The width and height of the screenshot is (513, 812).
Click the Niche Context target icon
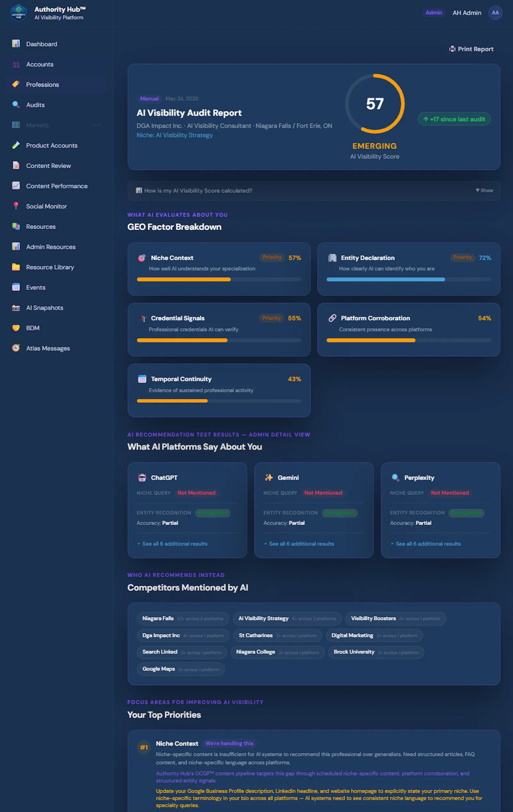click(142, 258)
